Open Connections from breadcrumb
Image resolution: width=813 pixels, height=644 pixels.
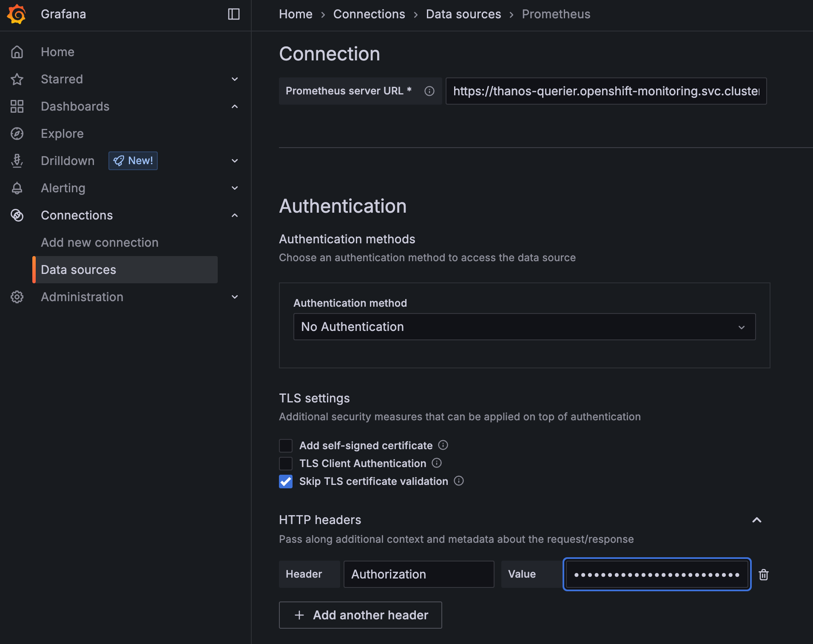(369, 14)
